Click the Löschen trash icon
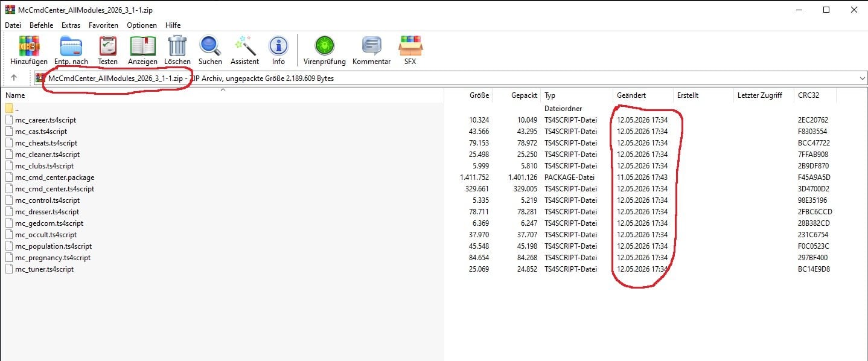The height and width of the screenshot is (361, 868). coord(177,46)
